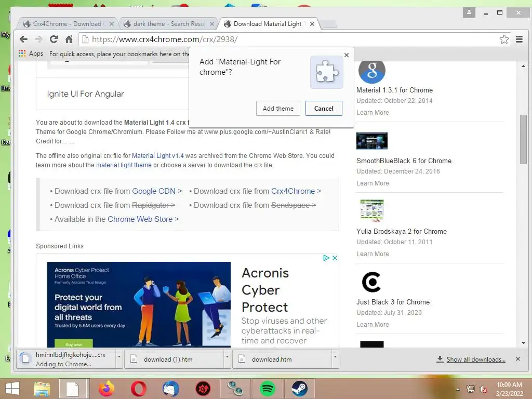Open the Chrome hamburger menu
The height and width of the screenshot is (399, 532).
pos(519,39)
